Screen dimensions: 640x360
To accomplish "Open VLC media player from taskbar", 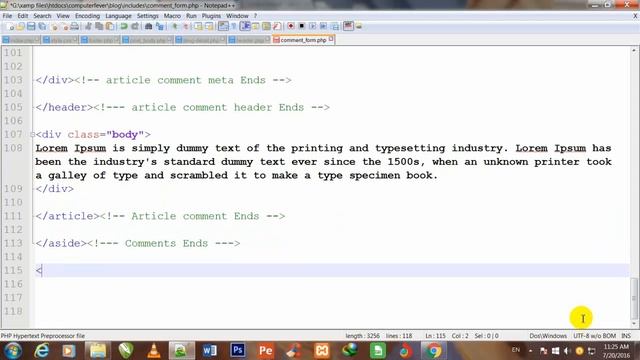I will pyautogui.click(x=154, y=351).
